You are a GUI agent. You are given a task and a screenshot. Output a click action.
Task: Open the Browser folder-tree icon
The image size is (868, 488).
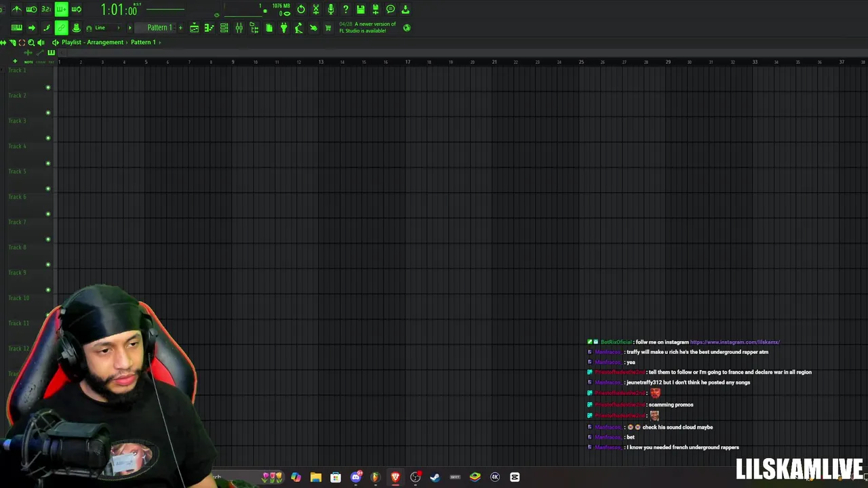coord(254,28)
